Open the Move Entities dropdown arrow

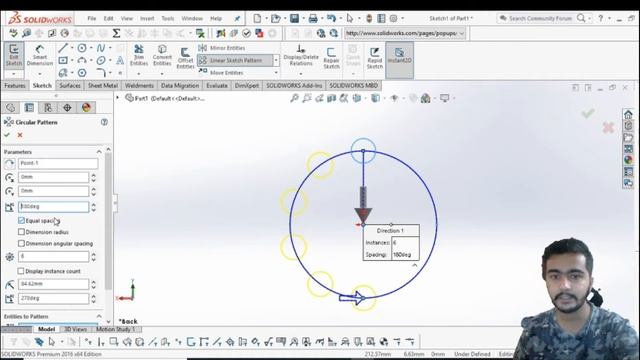click(x=276, y=73)
